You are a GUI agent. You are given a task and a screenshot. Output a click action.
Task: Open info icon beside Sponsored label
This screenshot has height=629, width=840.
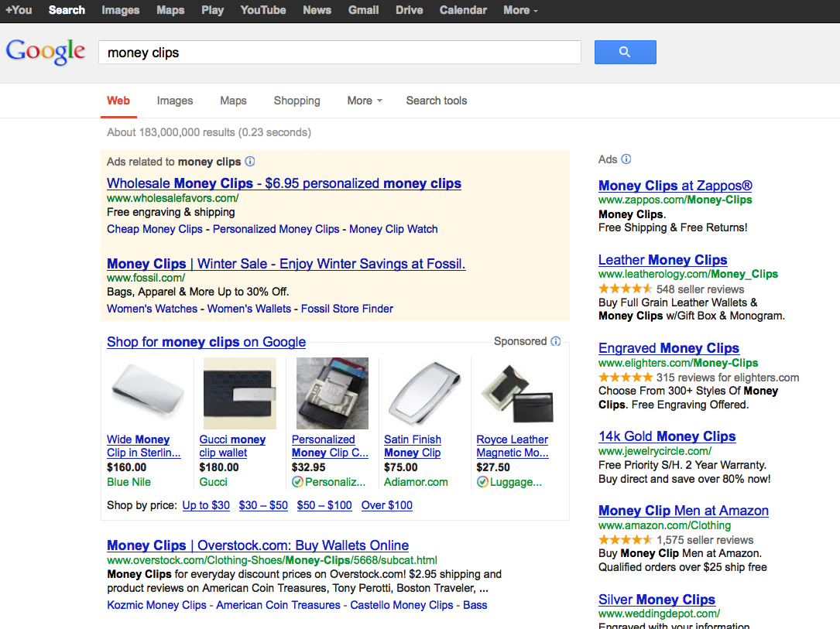tap(556, 341)
